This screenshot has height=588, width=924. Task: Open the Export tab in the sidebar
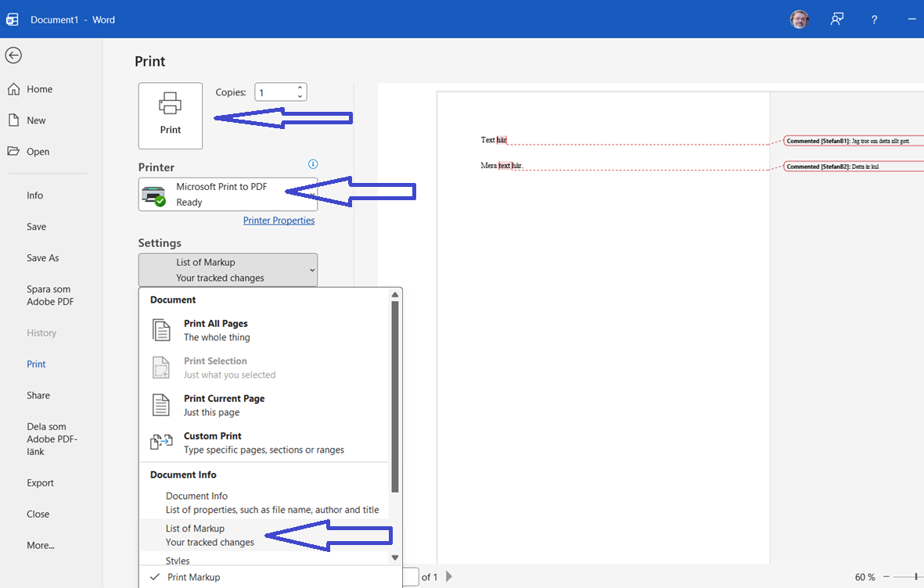point(40,482)
